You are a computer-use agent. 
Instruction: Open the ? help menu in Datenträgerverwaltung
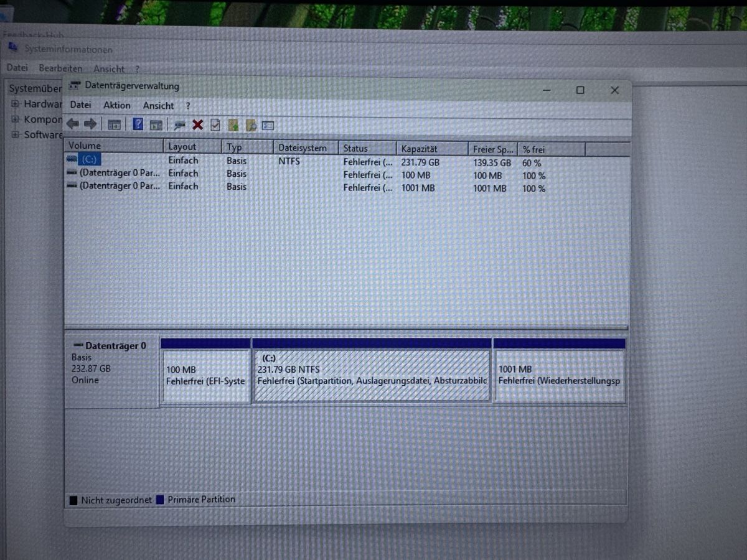coord(187,106)
